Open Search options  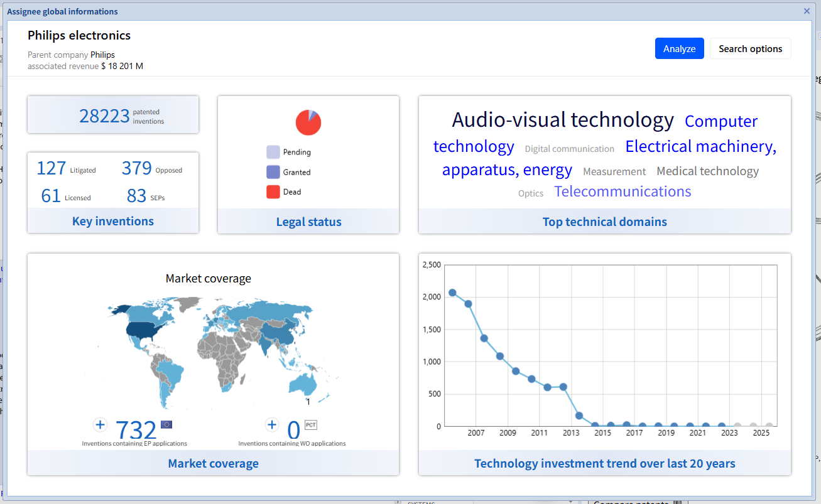pyautogui.click(x=750, y=49)
